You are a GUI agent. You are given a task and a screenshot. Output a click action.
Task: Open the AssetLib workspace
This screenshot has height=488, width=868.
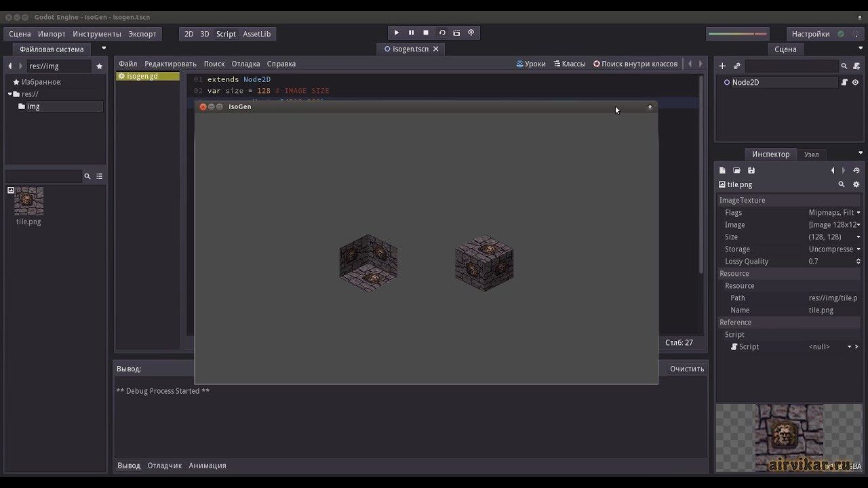point(257,34)
